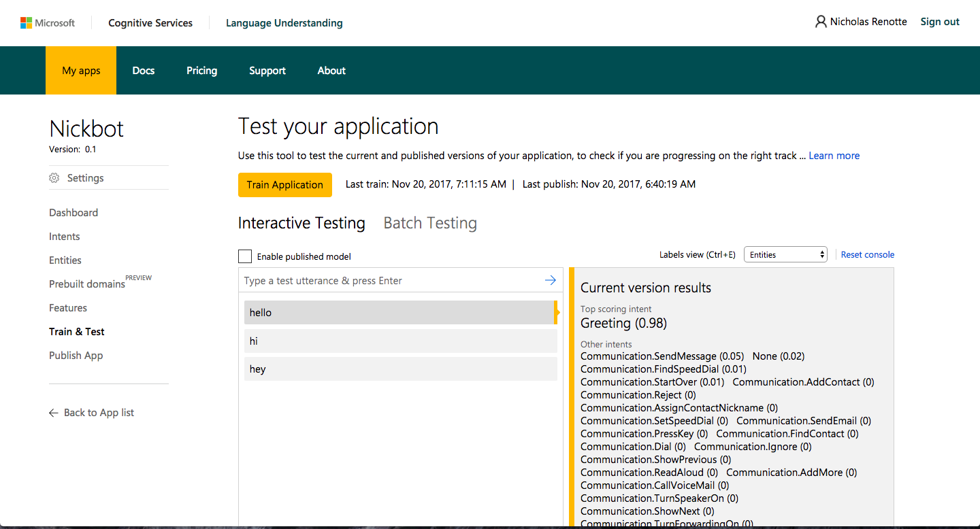Open Prebuilt domains in the sidebar
980x529 pixels.
(87, 284)
